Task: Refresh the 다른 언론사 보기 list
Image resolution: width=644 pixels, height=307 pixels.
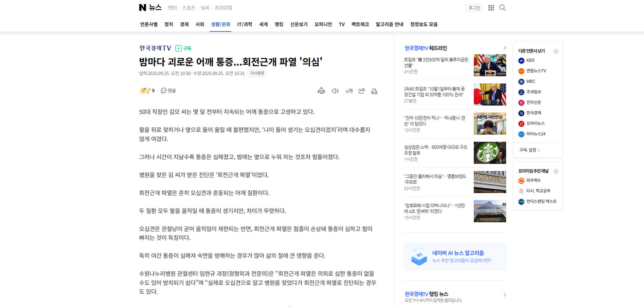Action: (x=556, y=51)
